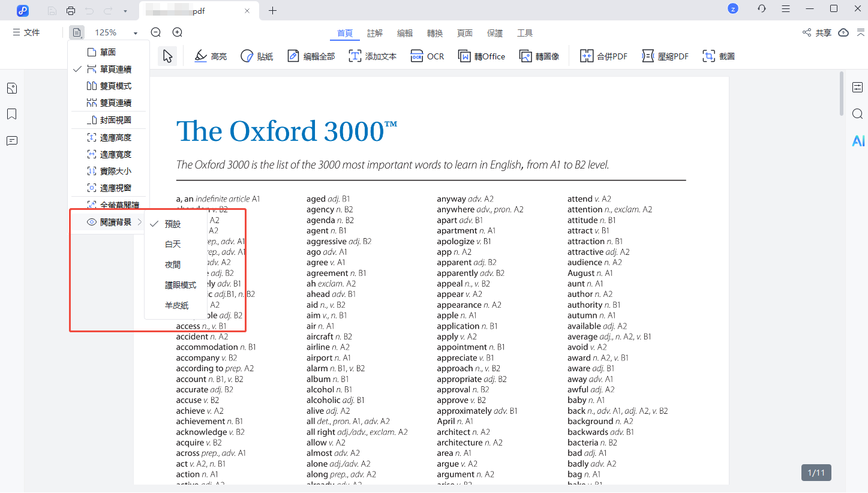Choose 夜間 night reading background
Image resolution: width=868 pixels, height=493 pixels.
(172, 264)
